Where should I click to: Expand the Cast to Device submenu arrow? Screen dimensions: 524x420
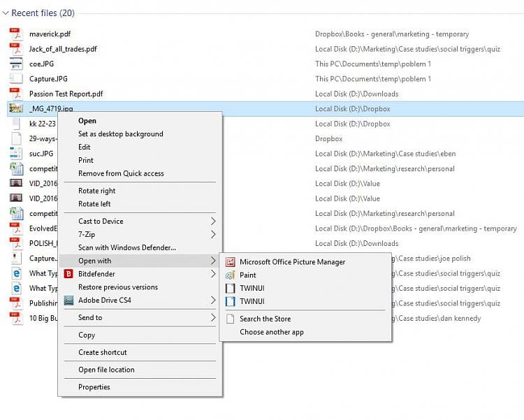tap(213, 222)
